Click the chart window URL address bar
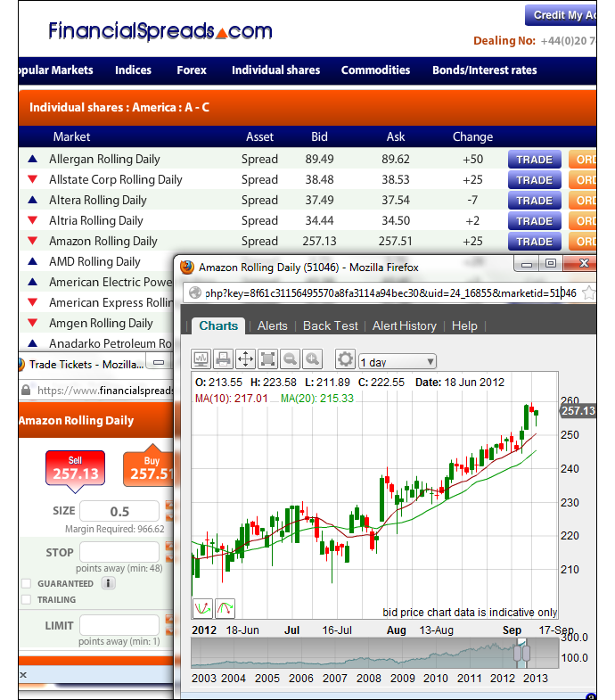Viewport: 615px width, 700px height. [389, 293]
